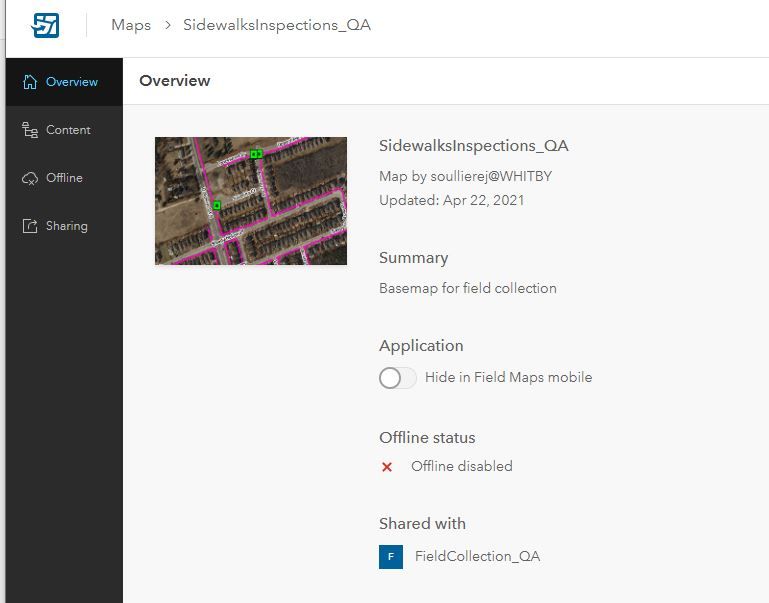Click the Offline cloud icon in sidebar

[x=30, y=178]
